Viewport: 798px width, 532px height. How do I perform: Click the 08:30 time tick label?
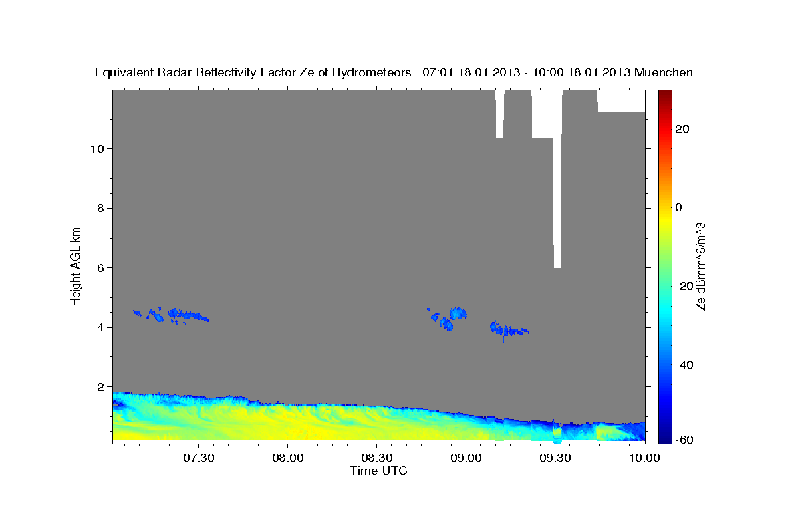pos(377,458)
